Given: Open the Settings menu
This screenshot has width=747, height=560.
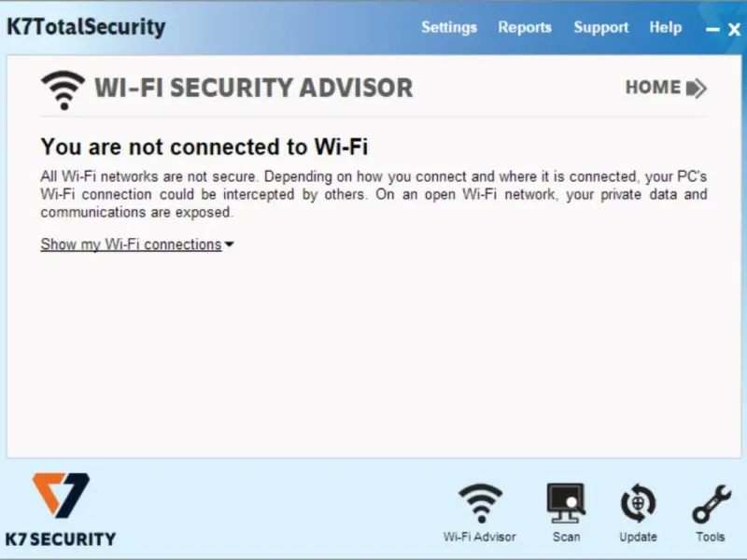Looking at the screenshot, I should tap(449, 28).
